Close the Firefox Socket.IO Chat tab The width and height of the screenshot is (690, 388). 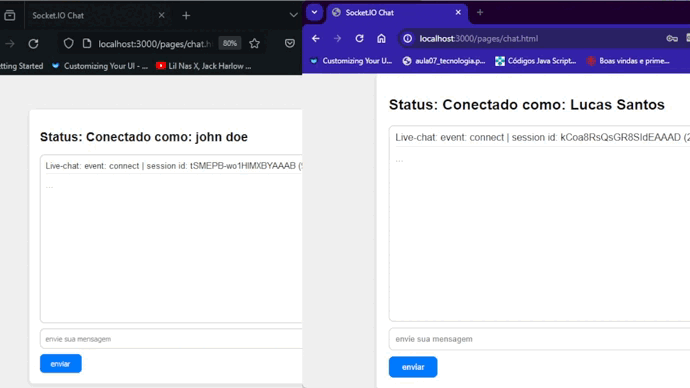(x=161, y=15)
